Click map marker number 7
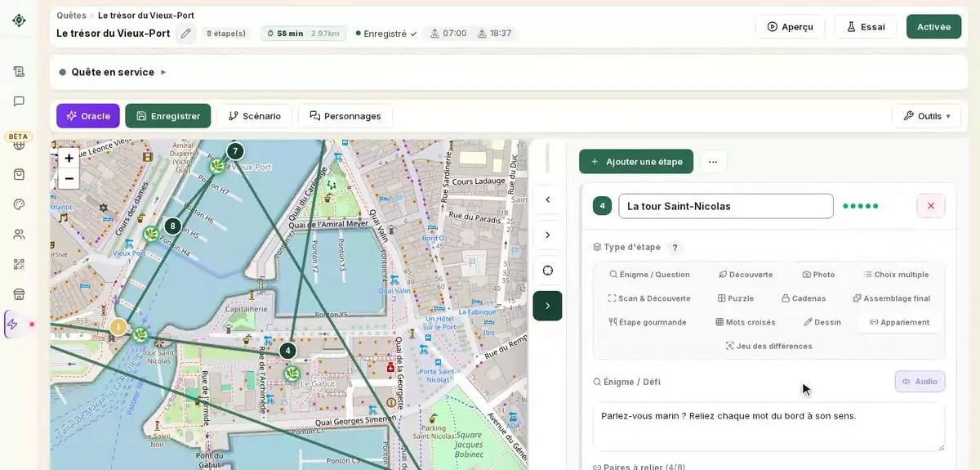 [x=235, y=151]
